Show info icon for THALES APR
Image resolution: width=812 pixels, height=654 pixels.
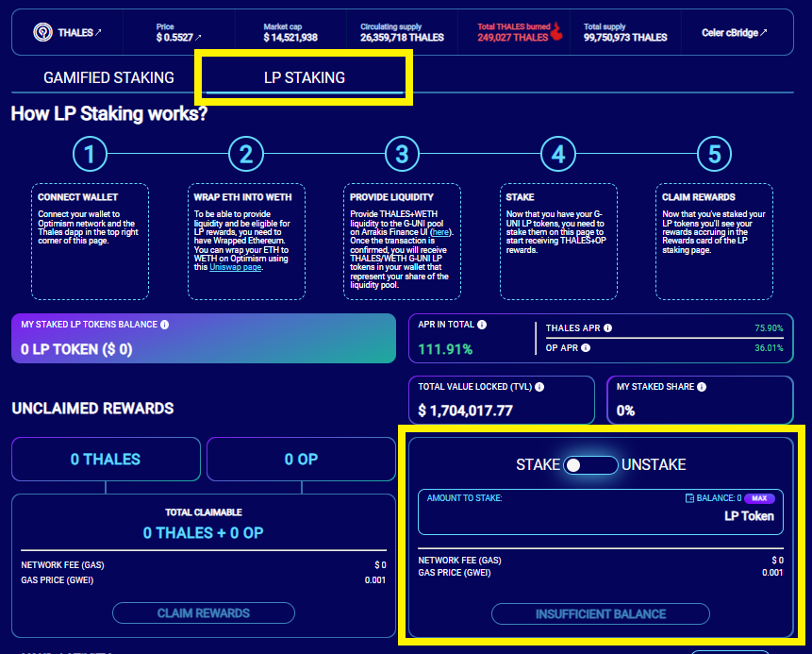click(x=607, y=327)
